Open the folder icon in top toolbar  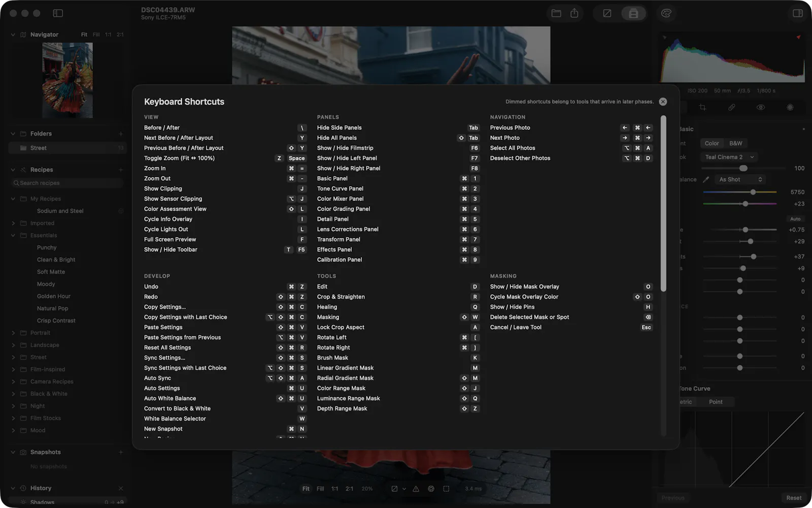556,13
